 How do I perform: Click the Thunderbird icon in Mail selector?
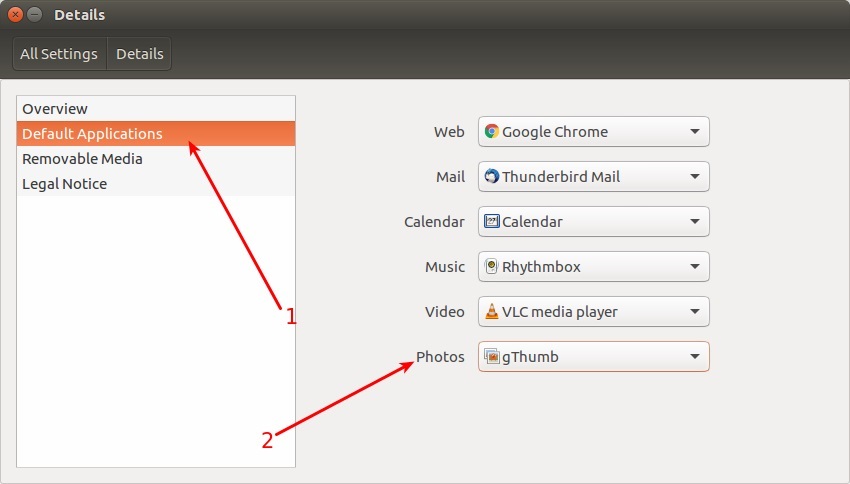(x=491, y=176)
